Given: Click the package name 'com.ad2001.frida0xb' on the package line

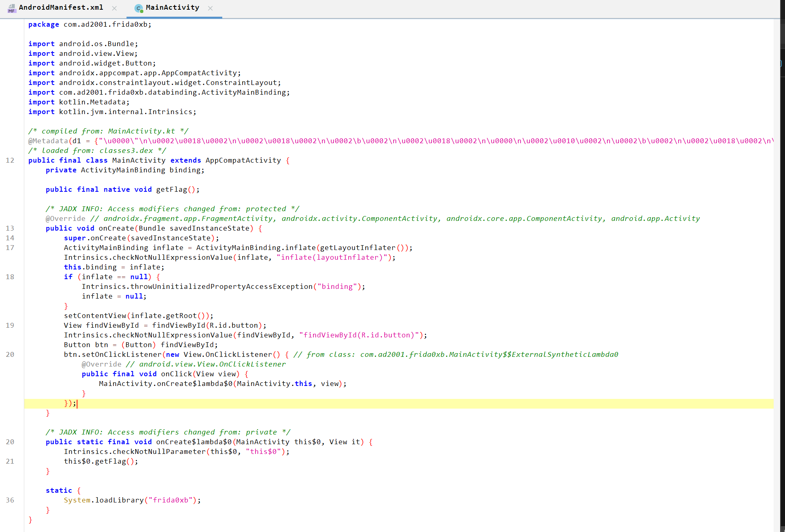Looking at the screenshot, I should pos(105,24).
